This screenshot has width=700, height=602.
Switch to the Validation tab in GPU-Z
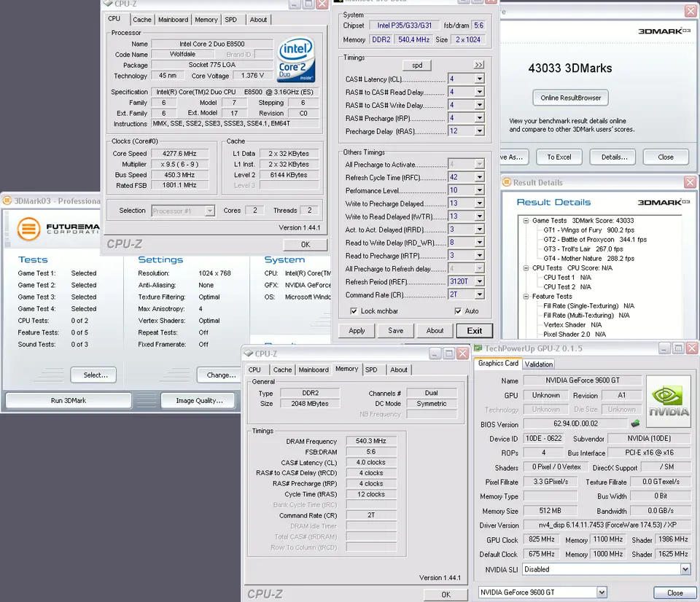tap(538, 364)
